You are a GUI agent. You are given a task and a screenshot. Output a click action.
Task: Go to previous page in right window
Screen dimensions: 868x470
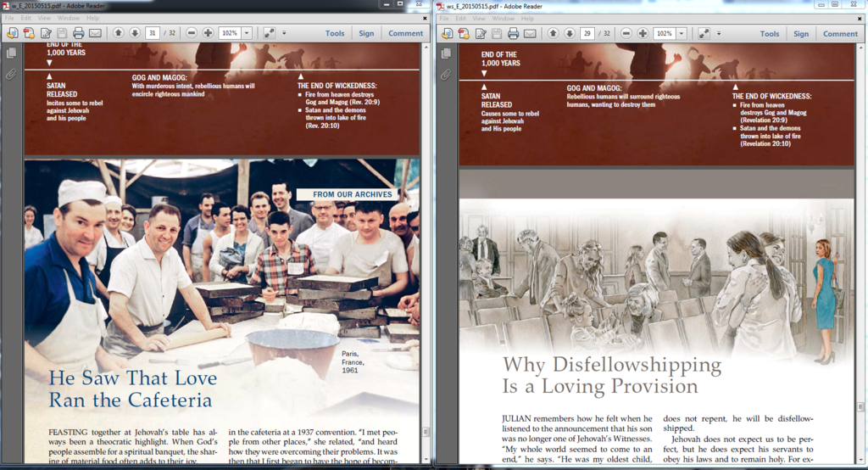tap(553, 34)
